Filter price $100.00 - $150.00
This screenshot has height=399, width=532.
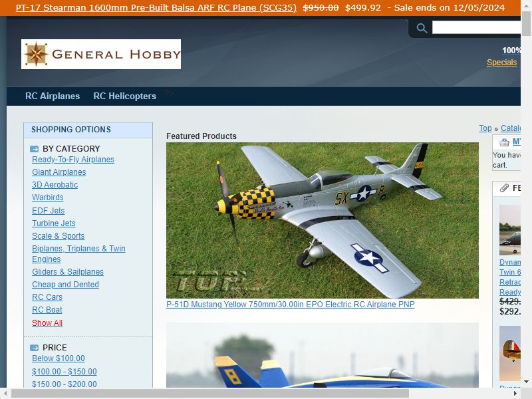tap(65, 372)
